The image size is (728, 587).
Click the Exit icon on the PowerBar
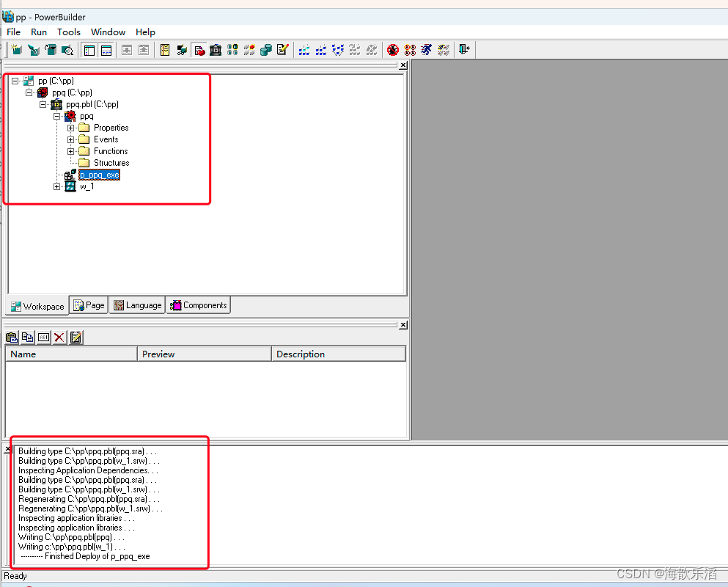pos(464,50)
